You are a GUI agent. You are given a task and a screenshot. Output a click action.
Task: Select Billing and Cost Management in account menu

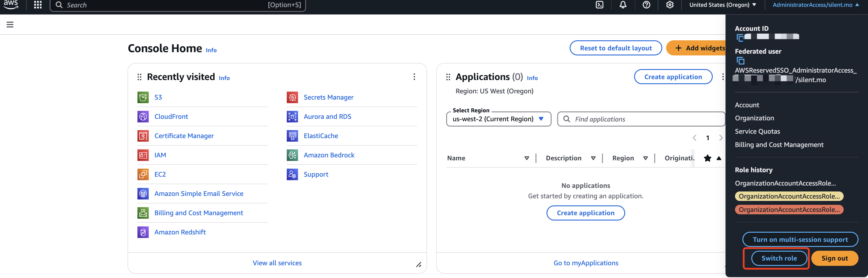(779, 145)
